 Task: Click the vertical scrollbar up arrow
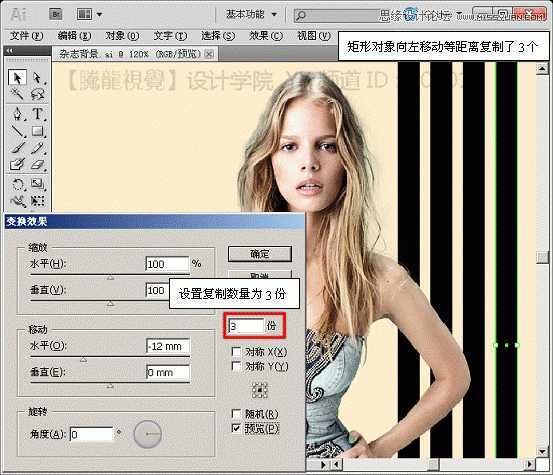(542, 68)
